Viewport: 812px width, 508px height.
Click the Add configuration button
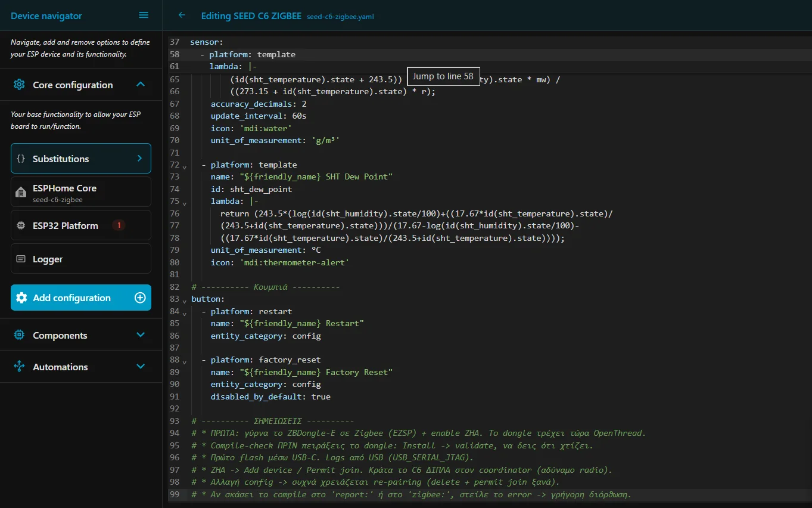click(x=81, y=298)
